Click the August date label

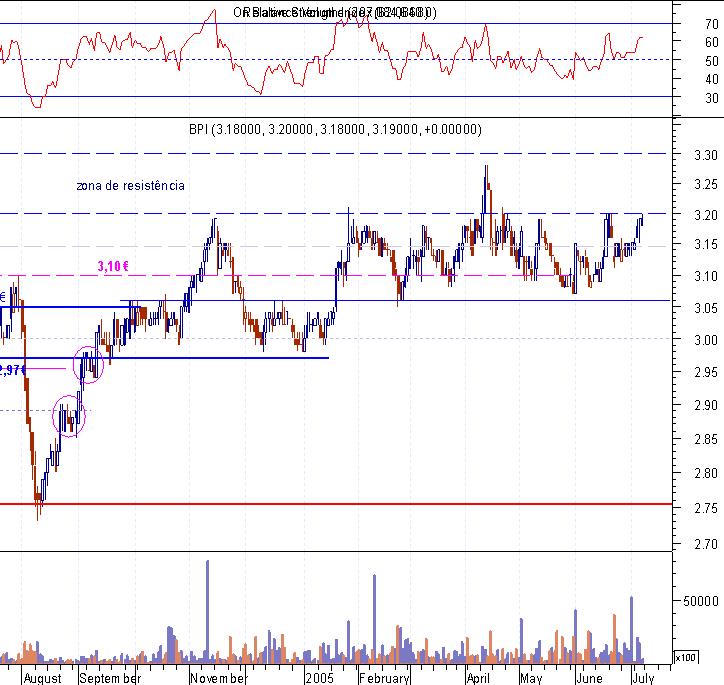coord(42,678)
